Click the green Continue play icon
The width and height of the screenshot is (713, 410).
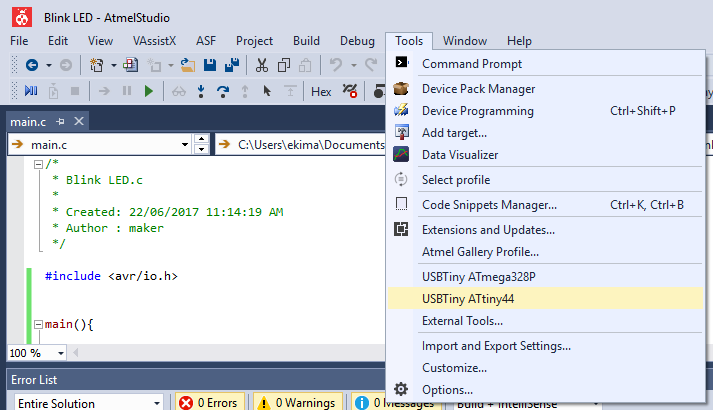tap(149, 91)
